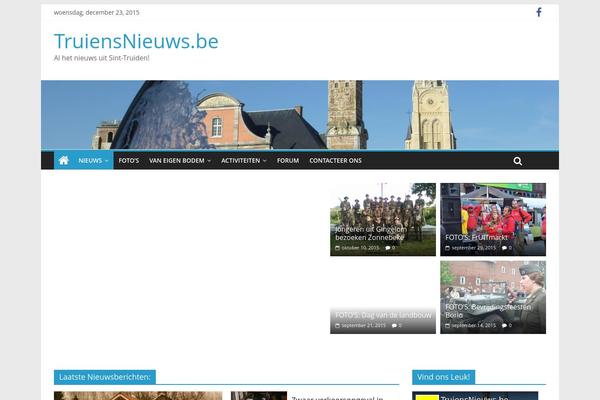Click the oktober 10, 2015 date link
This screenshot has width=600, height=400.
click(360, 248)
